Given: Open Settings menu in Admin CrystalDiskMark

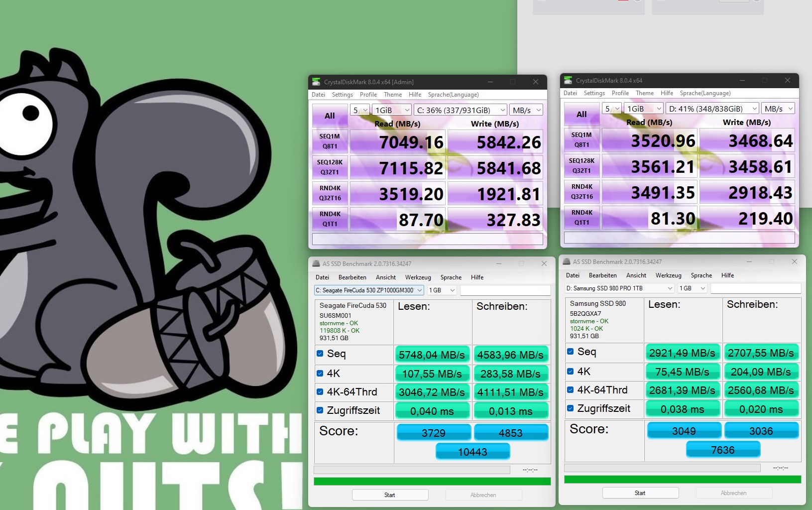Looking at the screenshot, I should [x=343, y=95].
